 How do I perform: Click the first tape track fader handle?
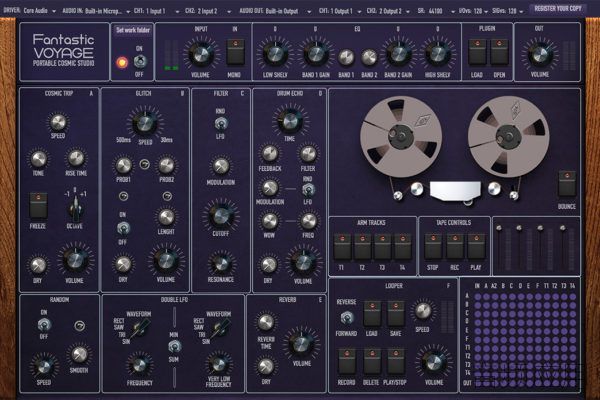pyautogui.click(x=499, y=228)
